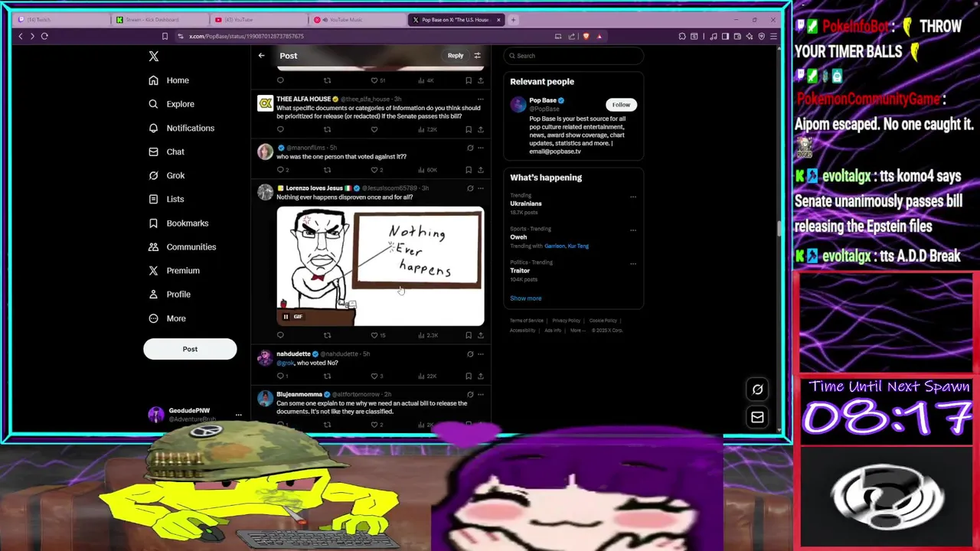Open GeodudePNW account switcher menu

238,415
